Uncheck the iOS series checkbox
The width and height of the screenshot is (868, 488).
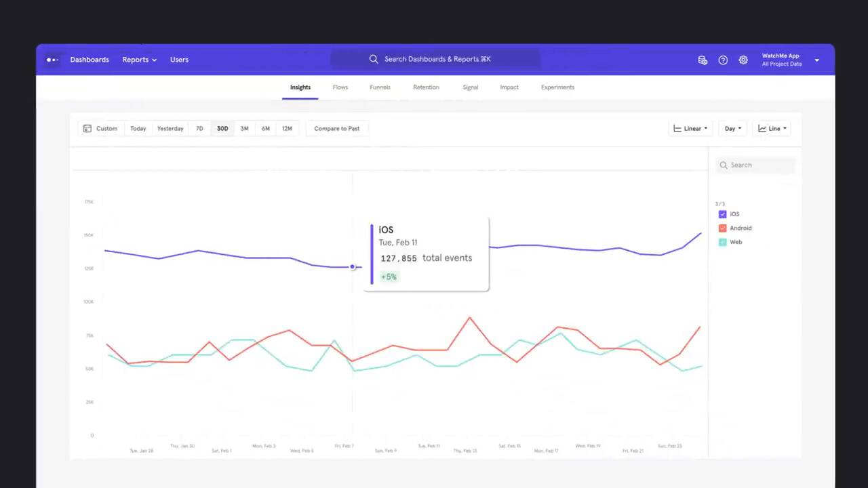click(x=722, y=214)
